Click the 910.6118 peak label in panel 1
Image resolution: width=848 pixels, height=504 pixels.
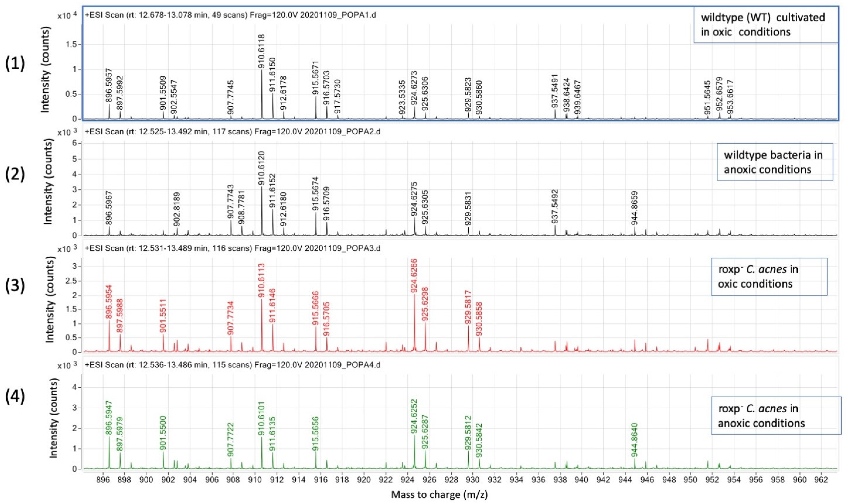pyautogui.click(x=262, y=52)
